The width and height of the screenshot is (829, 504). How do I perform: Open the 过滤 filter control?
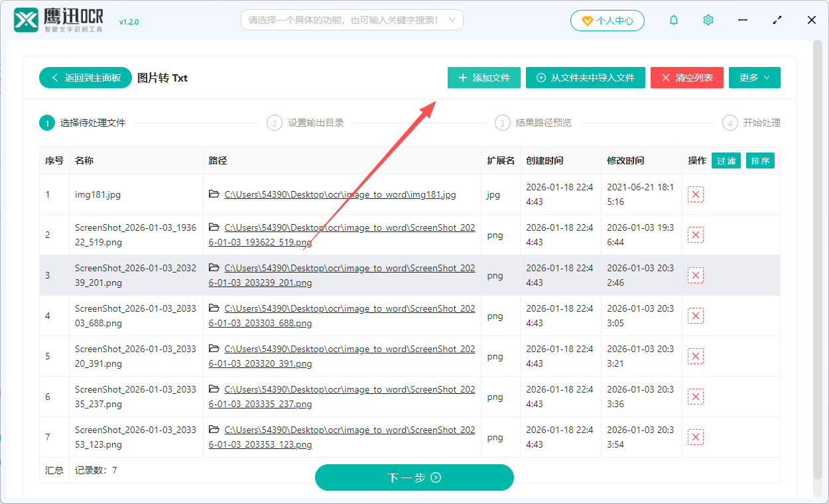coord(726,160)
